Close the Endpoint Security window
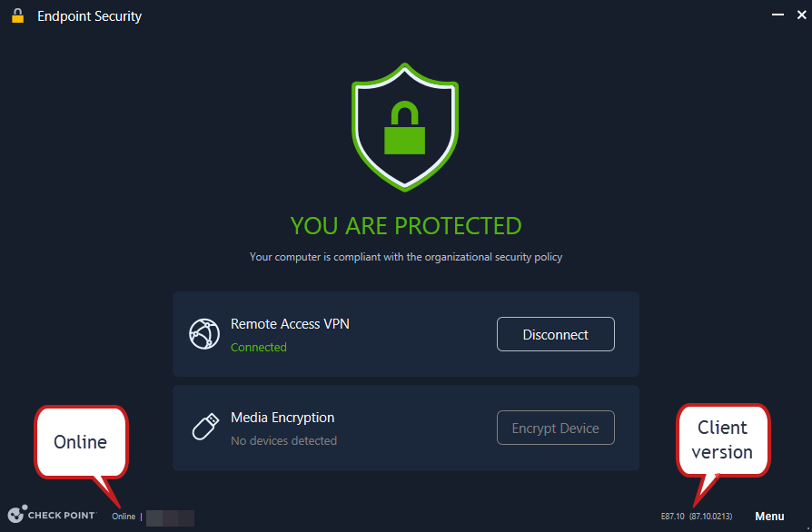The image size is (812, 532). tap(801, 15)
